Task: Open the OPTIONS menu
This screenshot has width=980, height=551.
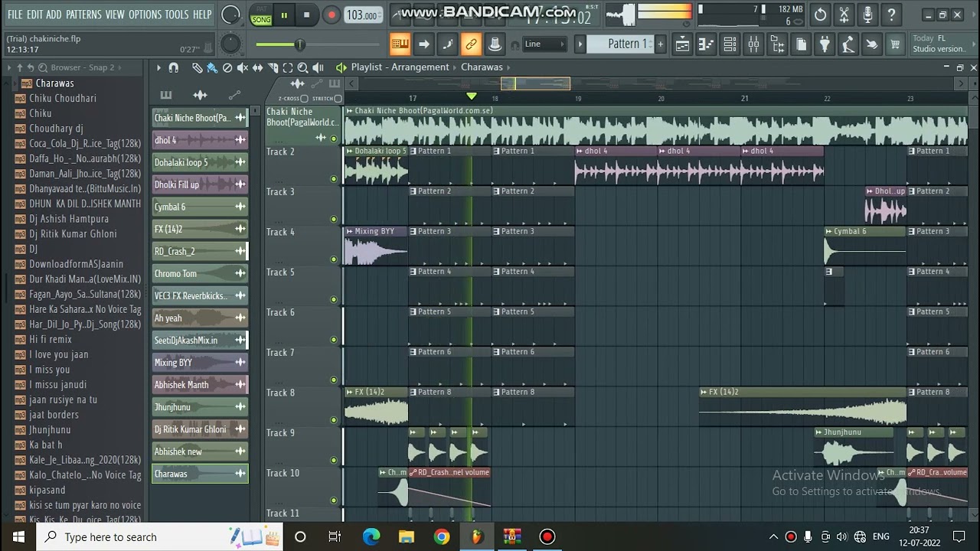Action: [145, 15]
